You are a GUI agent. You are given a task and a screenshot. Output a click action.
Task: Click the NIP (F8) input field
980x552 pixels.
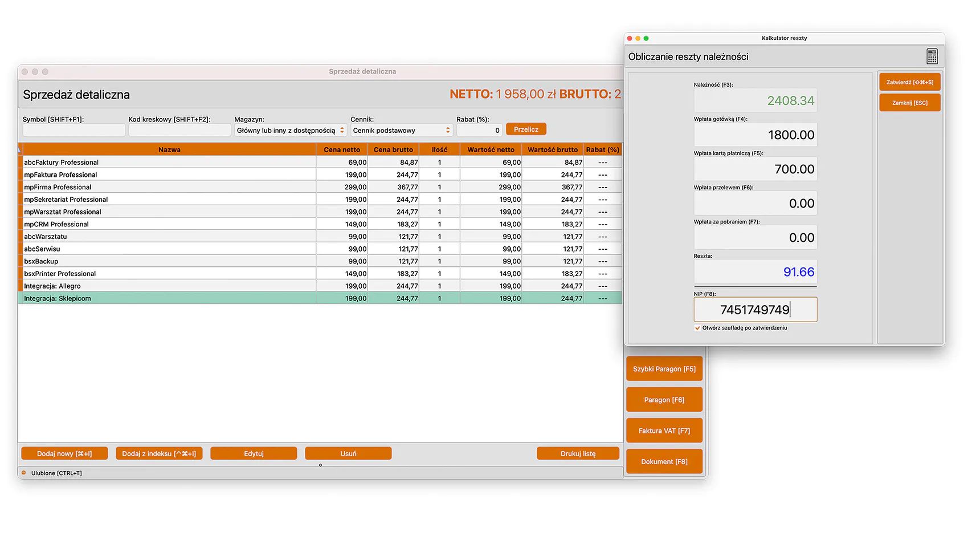pyautogui.click(x=755, y=310)
